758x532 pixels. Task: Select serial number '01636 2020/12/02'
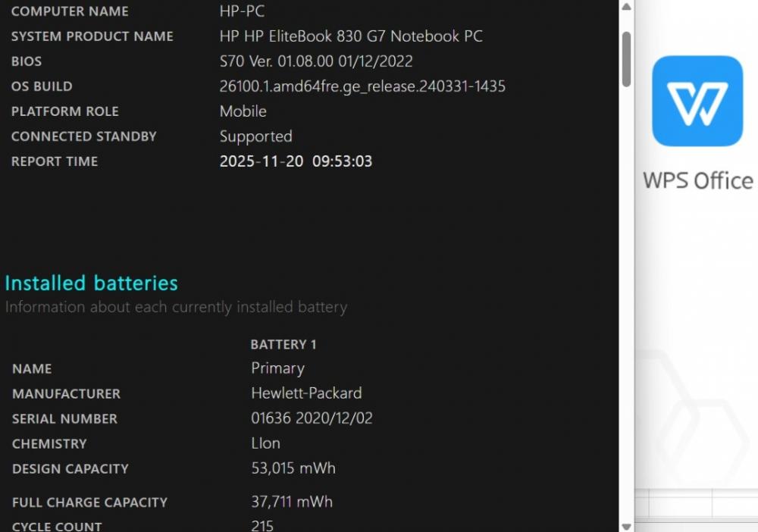312,418
